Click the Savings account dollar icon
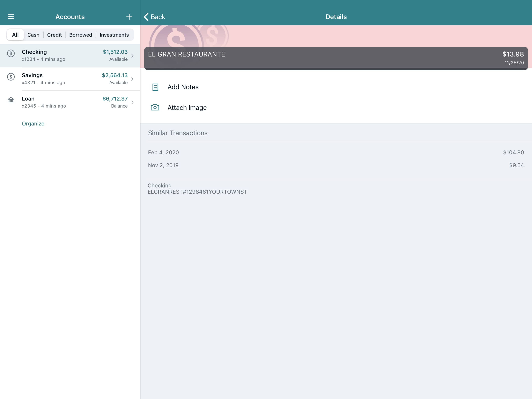 click(x=11, y=77)
